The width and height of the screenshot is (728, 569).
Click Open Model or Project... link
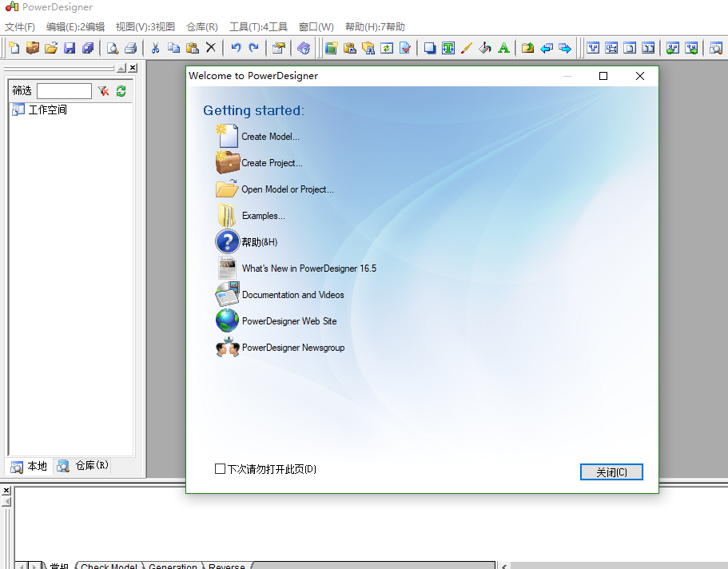coord(288,189)
